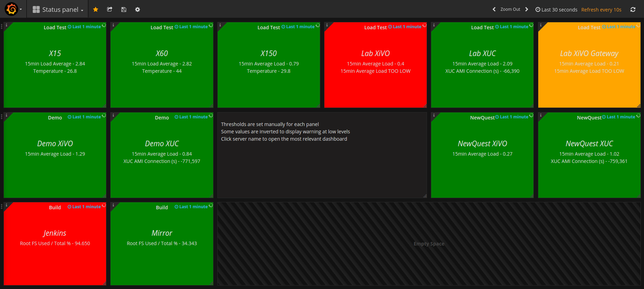Click the resize handle of Lab XiVO Gateway panel
The height and width of the screenshot is (289, 644).
coord(638,106)
